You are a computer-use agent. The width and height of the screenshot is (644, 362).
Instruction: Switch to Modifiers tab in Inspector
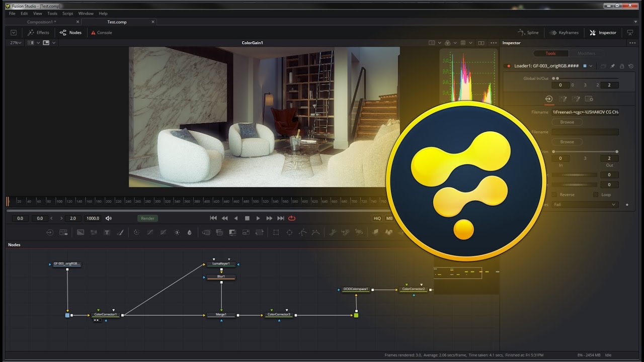[586, 53]
